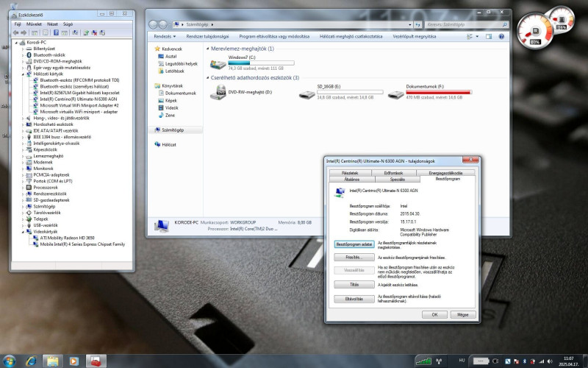Click the Bluetooth tray icon
Screen dimensions: 588x368
[525, 361]
